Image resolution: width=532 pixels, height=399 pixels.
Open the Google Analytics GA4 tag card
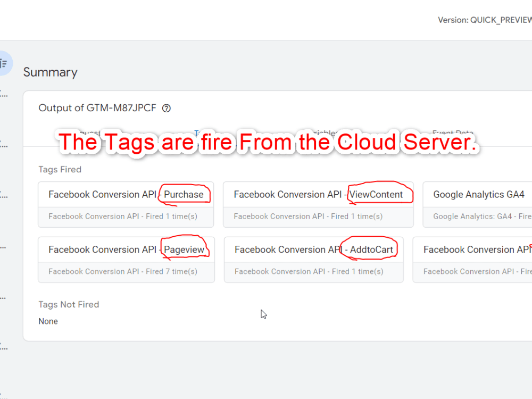[x=477, y=205]
